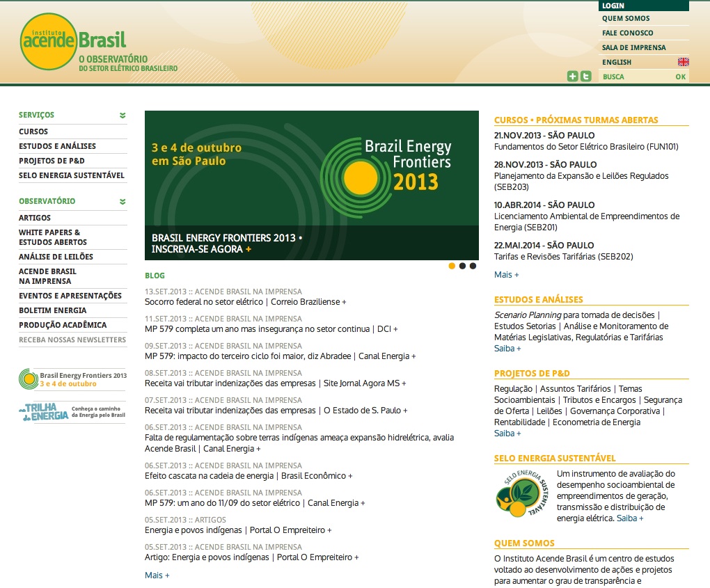Click the Projetos de P&D orange heading
Image resolution: width=710 pixels, height=588 pixels.
pos(532,374)
